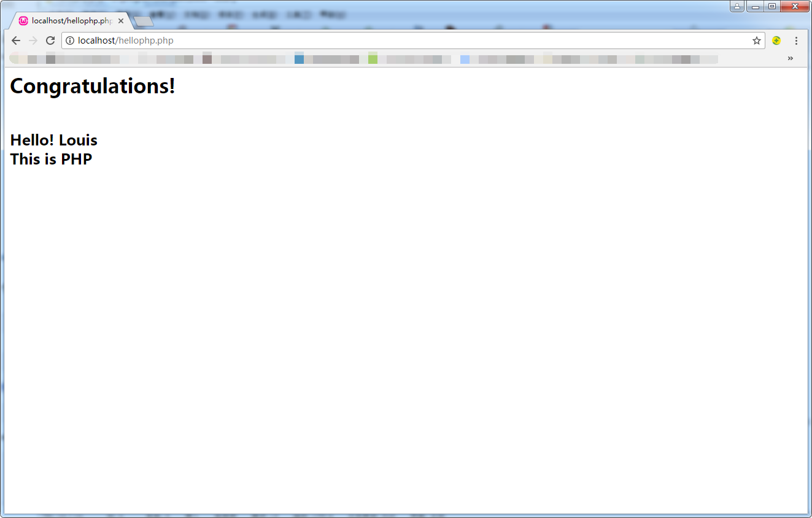Reload the hellophp.php page
This screenshot has width=812, height=518.
[x=50, y=41]
